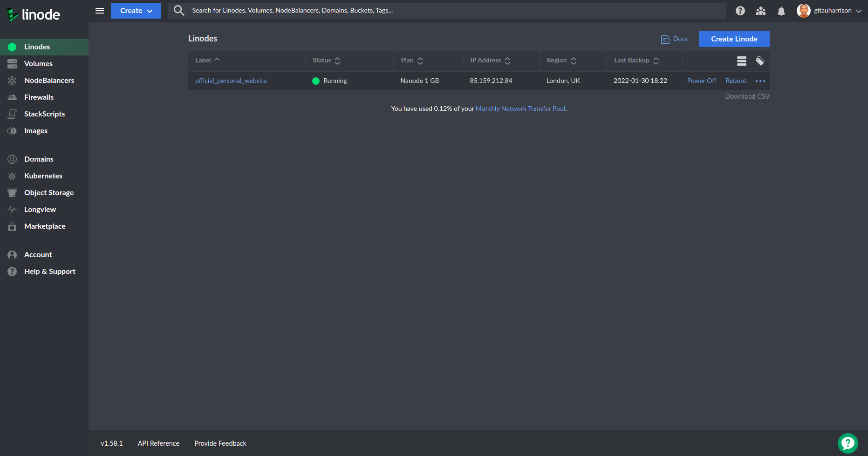Sort table by Region column
Screen dimensions: 868x456
(x=561, y=61)
